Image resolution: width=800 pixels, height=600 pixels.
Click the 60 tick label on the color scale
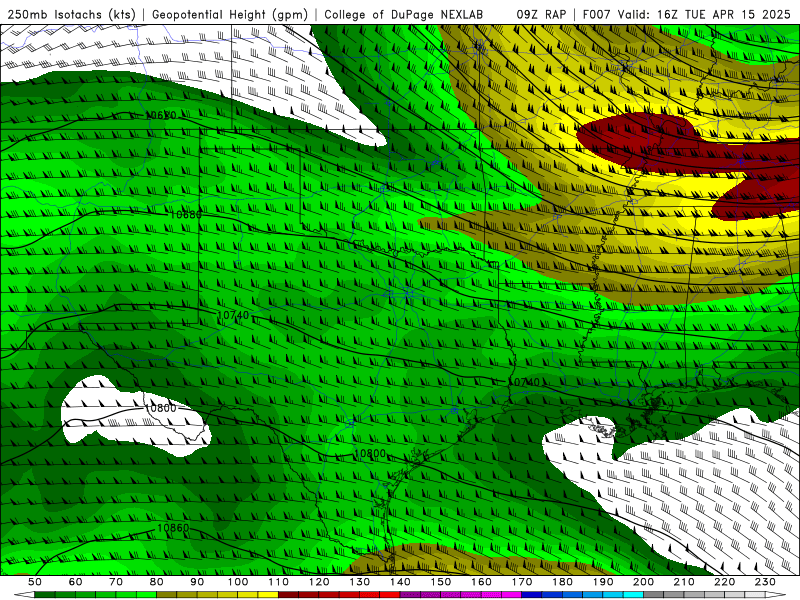point(76,582)
